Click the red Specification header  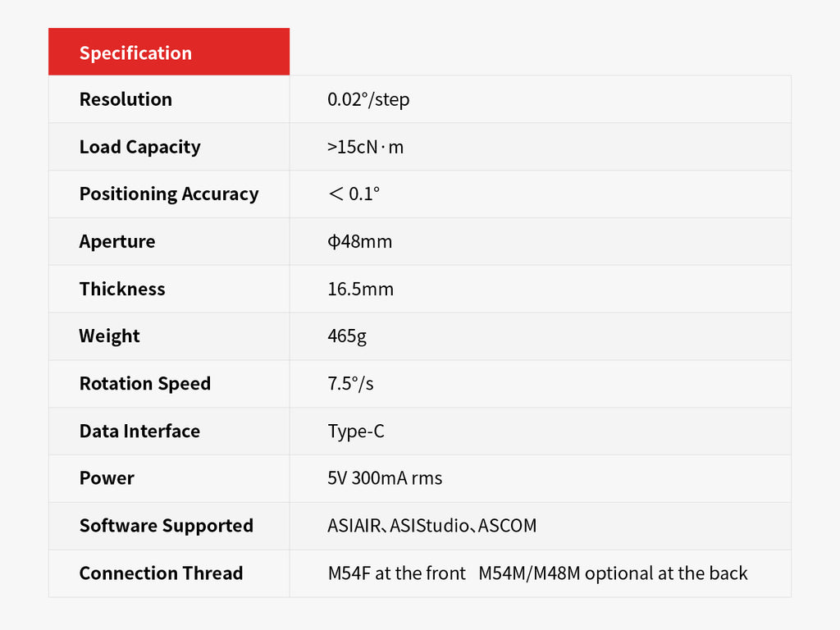click(136, 53)
